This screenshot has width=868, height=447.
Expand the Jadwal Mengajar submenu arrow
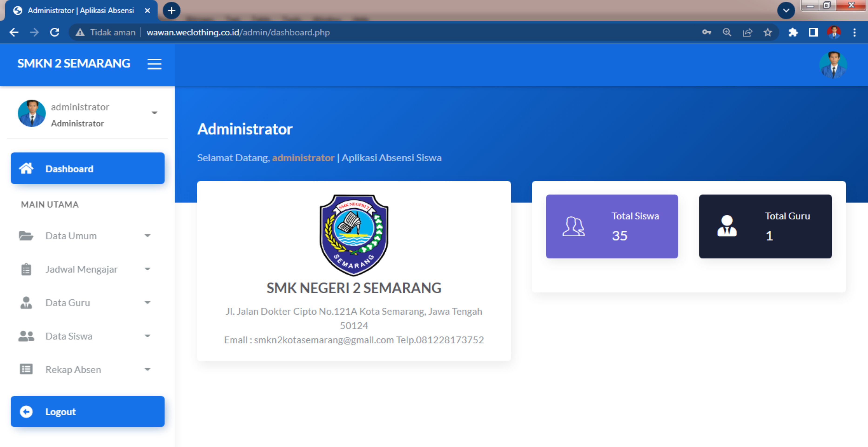[x=147, y=269]
